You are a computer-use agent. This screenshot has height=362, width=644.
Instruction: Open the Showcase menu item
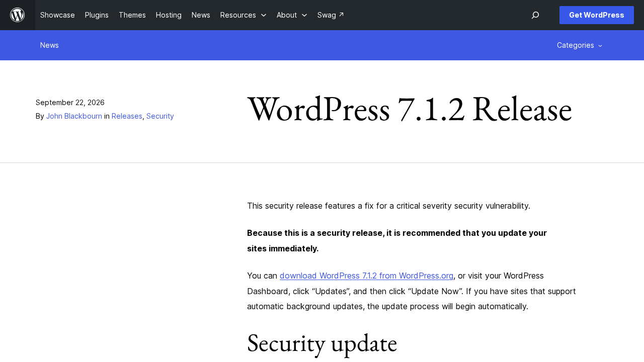coord(57,15)
